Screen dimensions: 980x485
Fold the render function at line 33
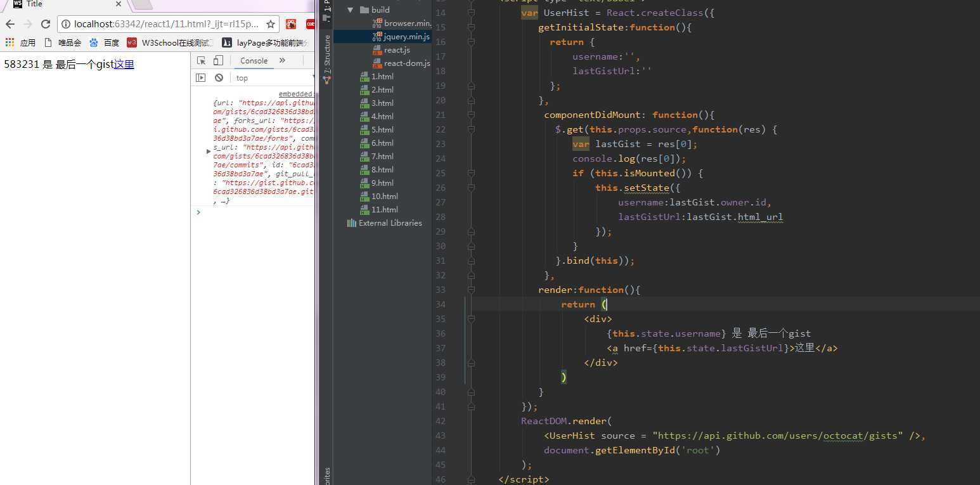pyautogui.click(x=471, y=290)
